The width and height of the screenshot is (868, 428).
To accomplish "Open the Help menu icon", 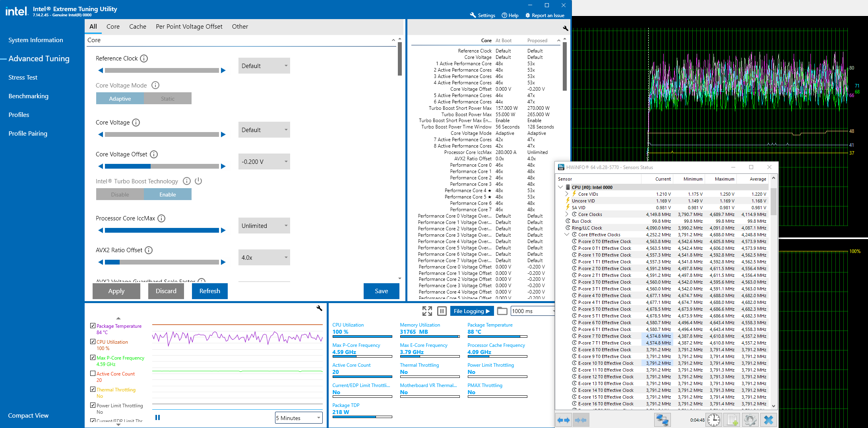I will click(504, 15).
